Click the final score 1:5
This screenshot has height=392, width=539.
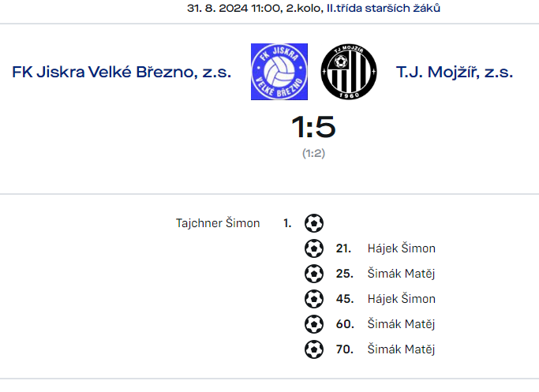[313, 127]
